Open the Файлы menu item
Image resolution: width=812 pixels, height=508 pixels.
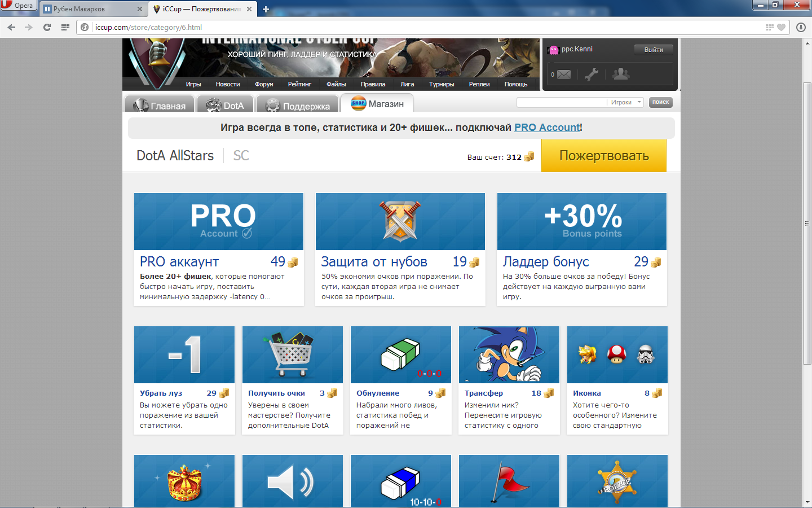[336, 84]
